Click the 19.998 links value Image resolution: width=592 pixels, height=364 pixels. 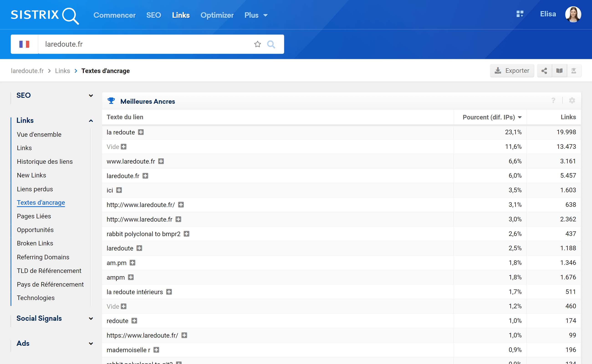566,132
